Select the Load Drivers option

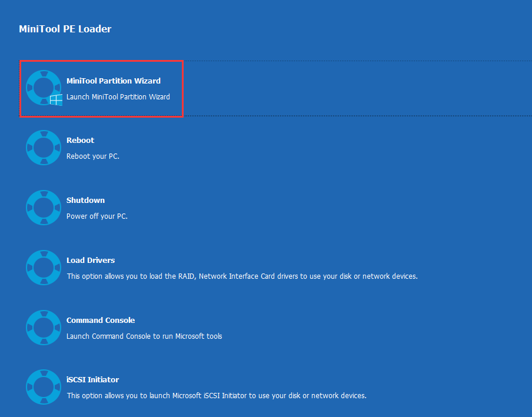pyautogui.click(x=90, y=260)
